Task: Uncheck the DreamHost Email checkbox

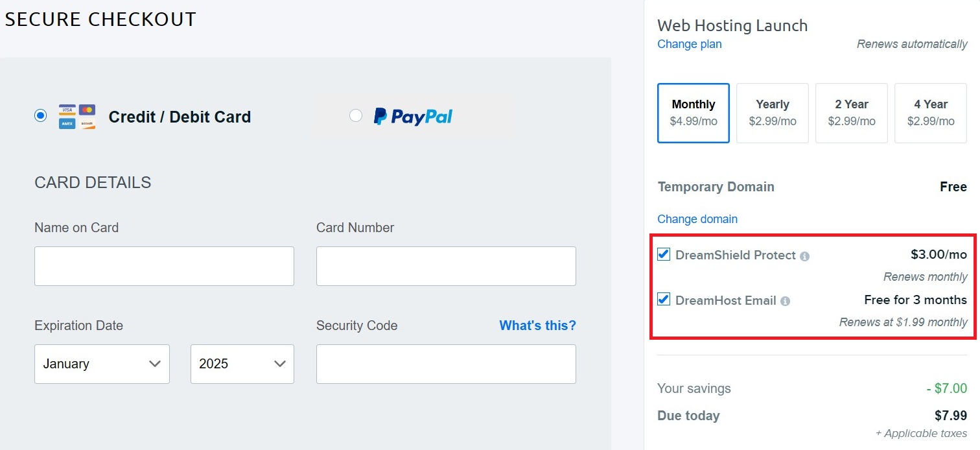Action: (664, 300)
